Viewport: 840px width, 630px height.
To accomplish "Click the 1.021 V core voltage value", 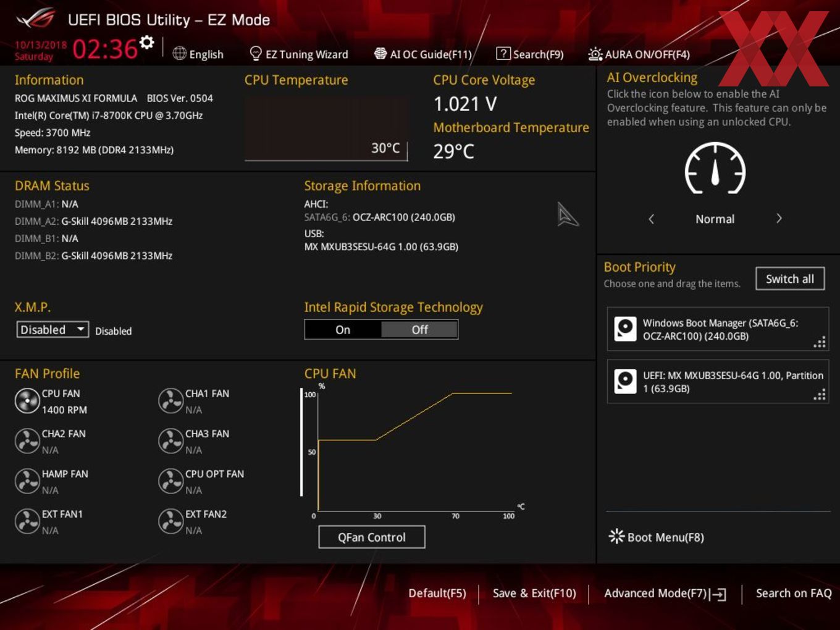I will [x=465, y=104].
